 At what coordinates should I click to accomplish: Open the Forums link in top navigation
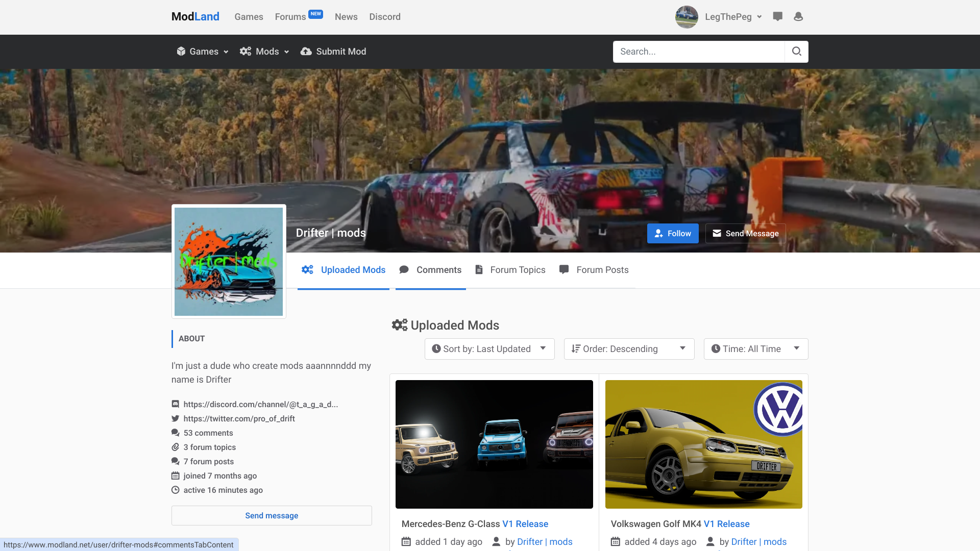(x=290, y=17)
